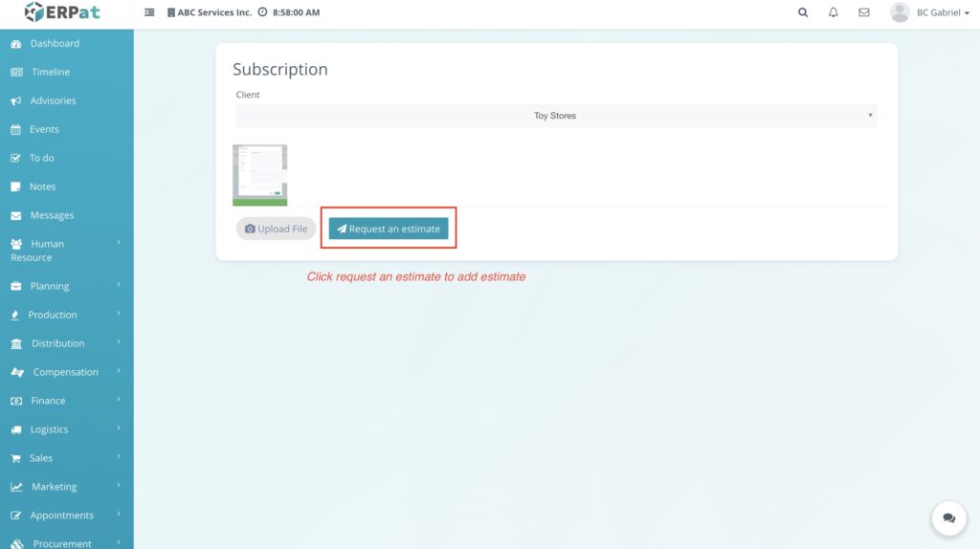Click the Upload File button
This screenshot has height=549, width=980.
coord(276,229)
